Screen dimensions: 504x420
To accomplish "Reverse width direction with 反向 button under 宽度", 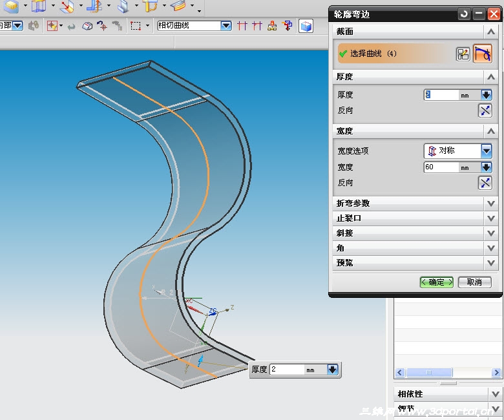I will coord(485,182).
